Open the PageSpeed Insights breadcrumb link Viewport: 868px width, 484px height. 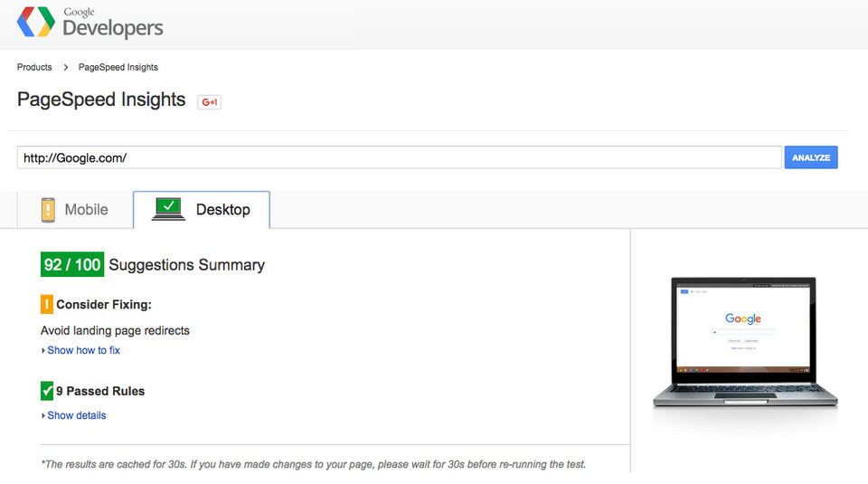[x=118, y=67]
